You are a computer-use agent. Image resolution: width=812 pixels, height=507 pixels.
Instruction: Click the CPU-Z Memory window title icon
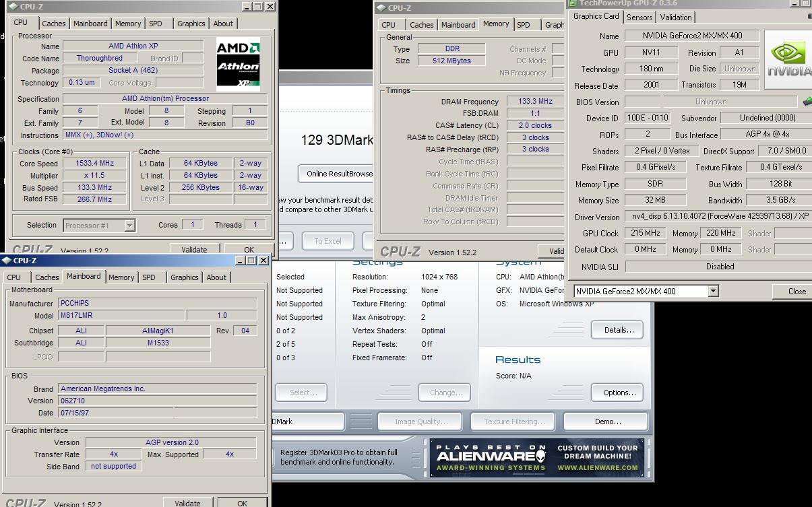coord(381,8)
